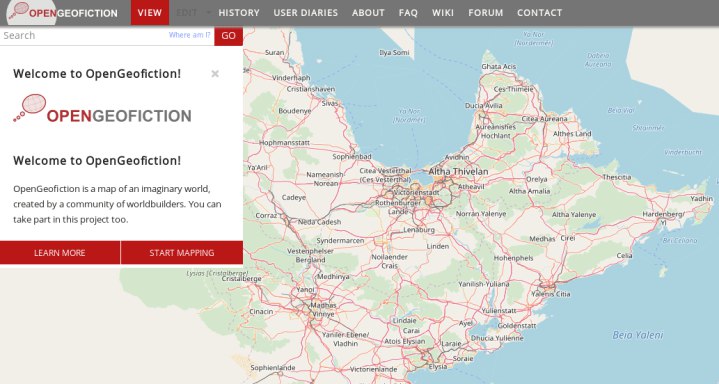The height and width of the screenshot is (384, 719).
Task: Select the View tab
Action: (150, 12)
